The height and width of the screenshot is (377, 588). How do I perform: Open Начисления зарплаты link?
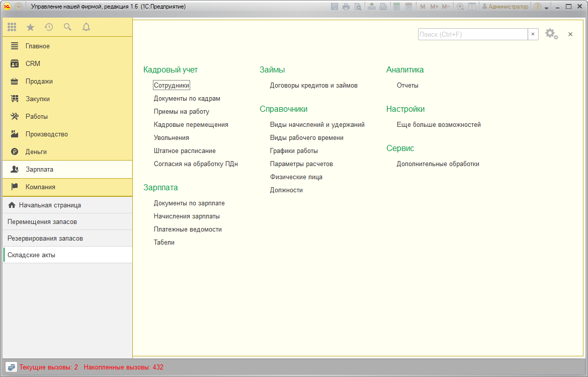tap(187, 216)
